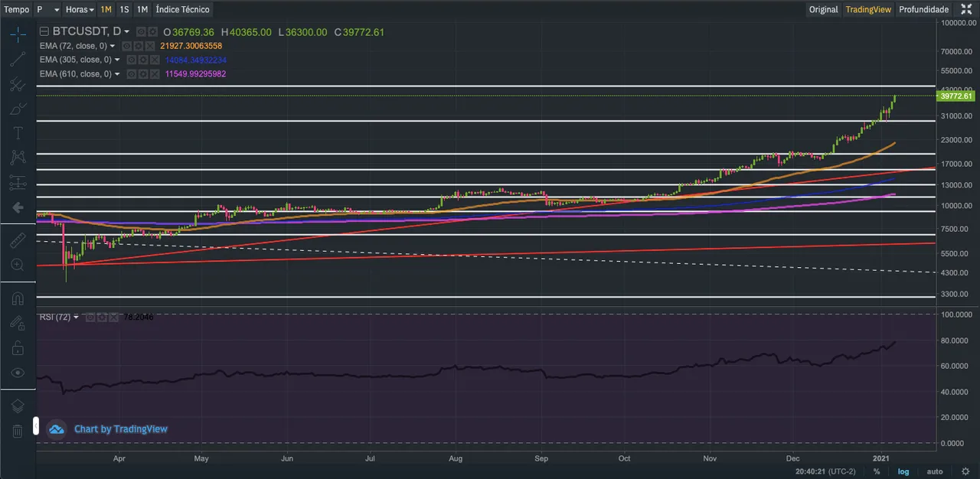This screenshot has height=479, width=980.
Task: Open the prediction and measurement tools
Action: point(18,183)
